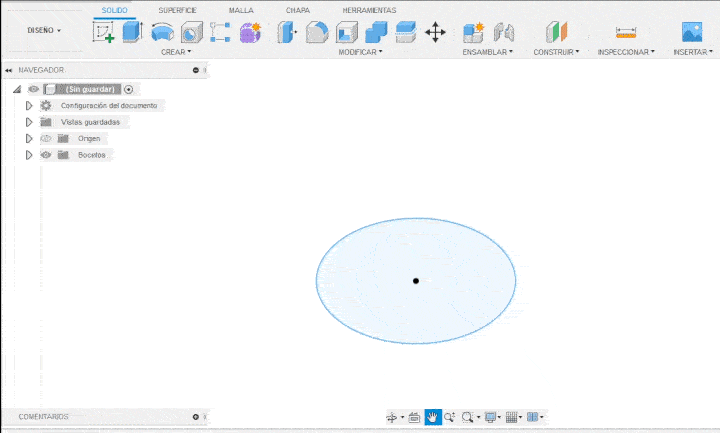Toggle visibility eye of Bocetos folder
Viewport: 720px width, 433px height.
[x=46, y=155]
